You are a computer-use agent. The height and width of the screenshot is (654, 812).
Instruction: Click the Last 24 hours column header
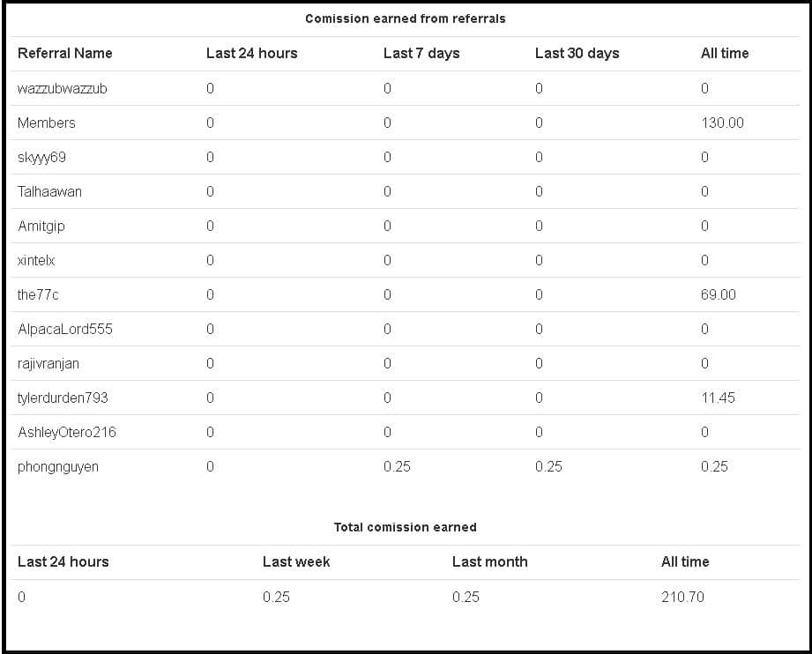251,53
